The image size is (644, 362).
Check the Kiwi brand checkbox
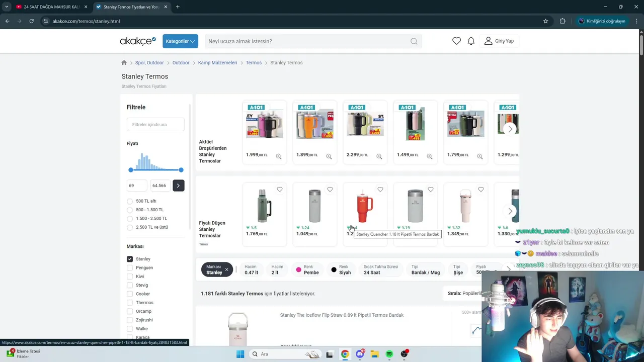[130, 277]
